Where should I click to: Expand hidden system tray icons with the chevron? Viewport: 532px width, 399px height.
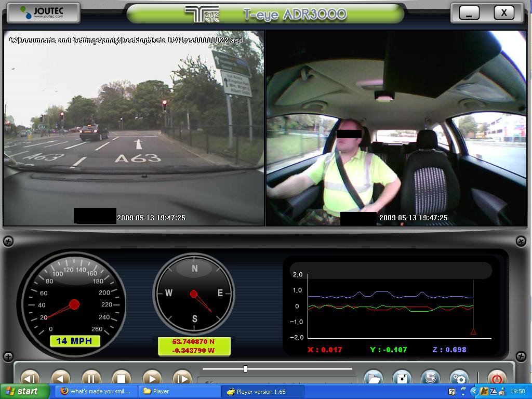(474, 392)
